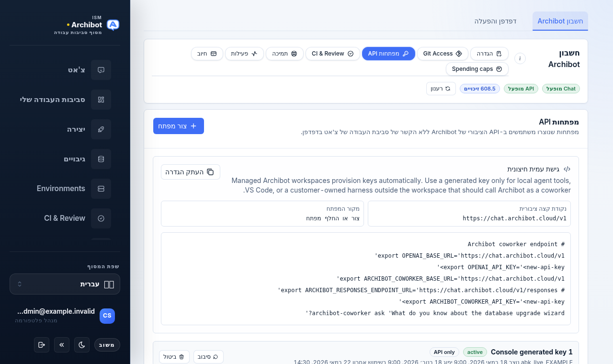The height and width of the screenshot is (364, 613).
Task: Click the export OPENAI_API_KEY code line
Action: click(500, 267)
